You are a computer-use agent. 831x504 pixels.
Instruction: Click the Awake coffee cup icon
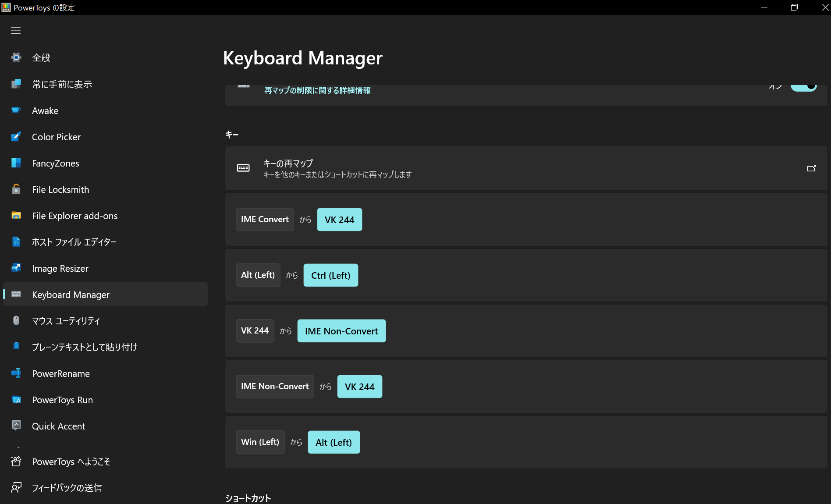16,110
